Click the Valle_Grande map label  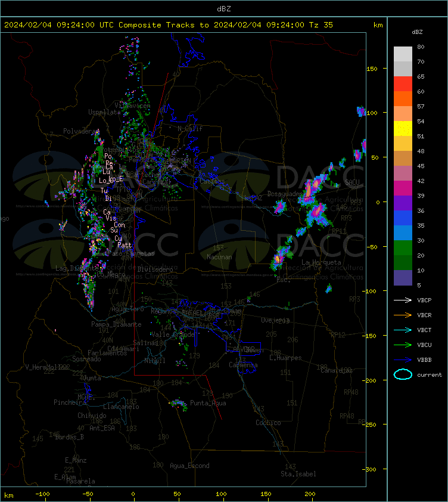point(173,334)
